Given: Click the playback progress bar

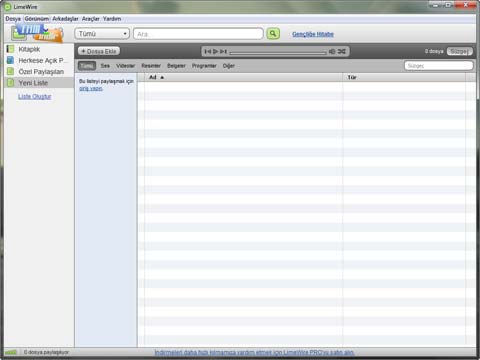Looking at the screenshot, I should coord(278,53).
